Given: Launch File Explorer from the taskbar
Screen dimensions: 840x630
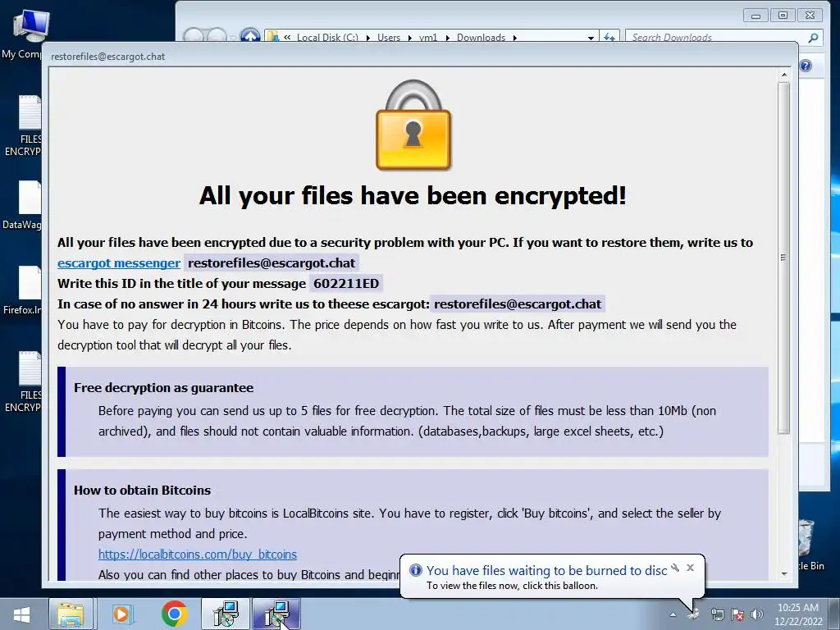Looking at the screenshot, I should tap(71, 614).
